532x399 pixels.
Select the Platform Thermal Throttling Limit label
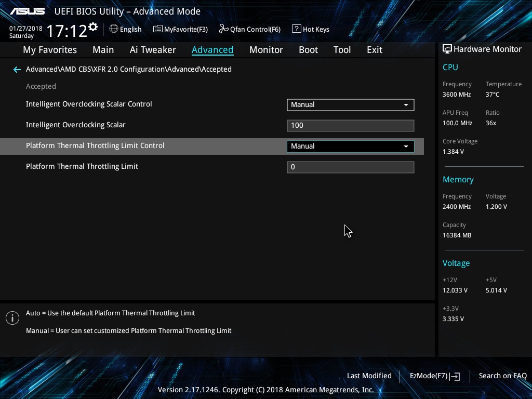click(82, 166)
